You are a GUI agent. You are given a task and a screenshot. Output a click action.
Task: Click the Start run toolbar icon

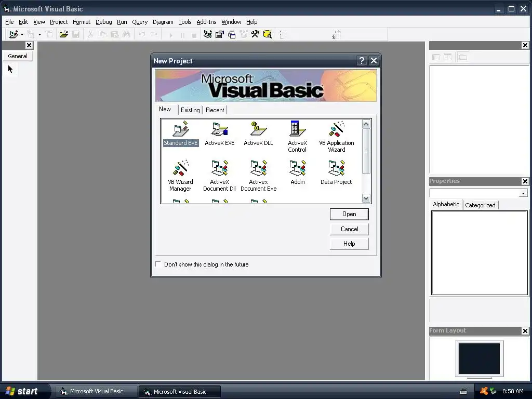pos(170,35)
